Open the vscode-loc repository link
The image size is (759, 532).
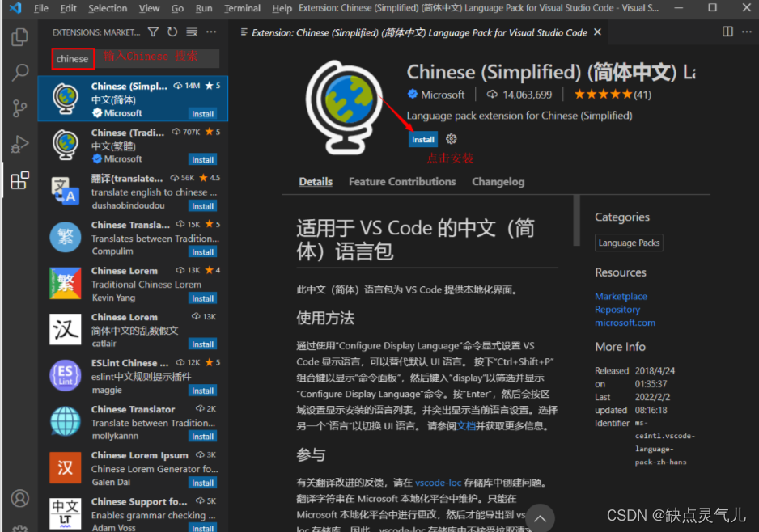click(x=438, y=483)
